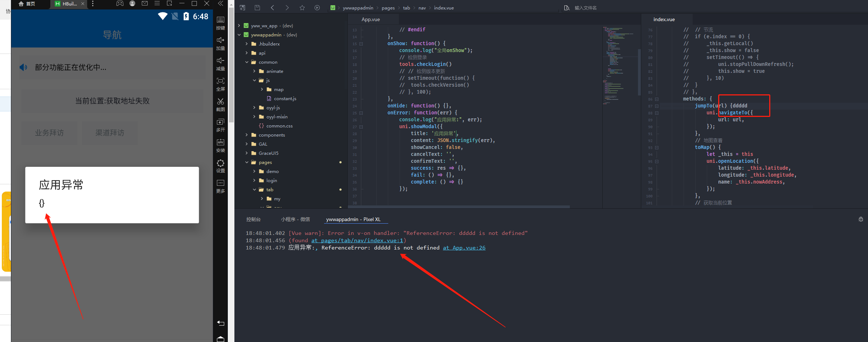
Task: Click the three-dot menu next to HBuilder tab
Action: pos(93,3)
